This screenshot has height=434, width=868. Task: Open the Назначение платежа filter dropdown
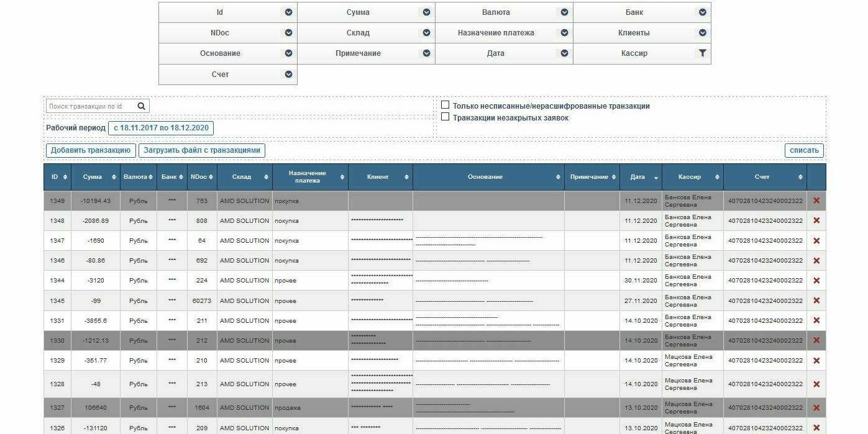point(564,33)
